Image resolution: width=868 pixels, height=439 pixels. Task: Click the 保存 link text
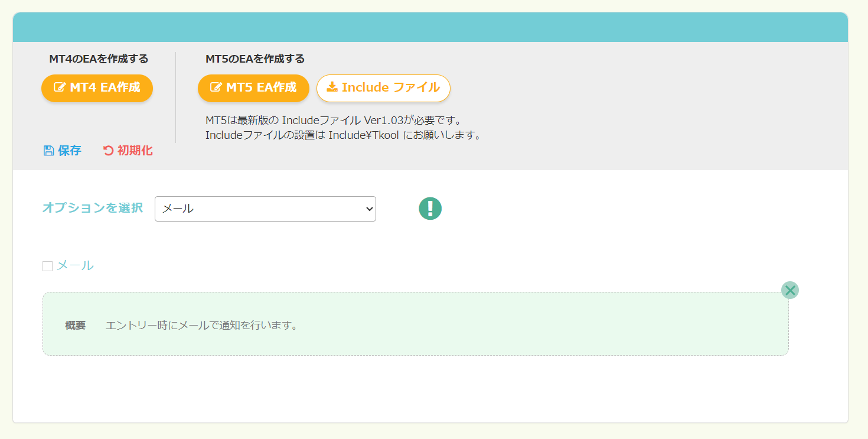(70, 151)
